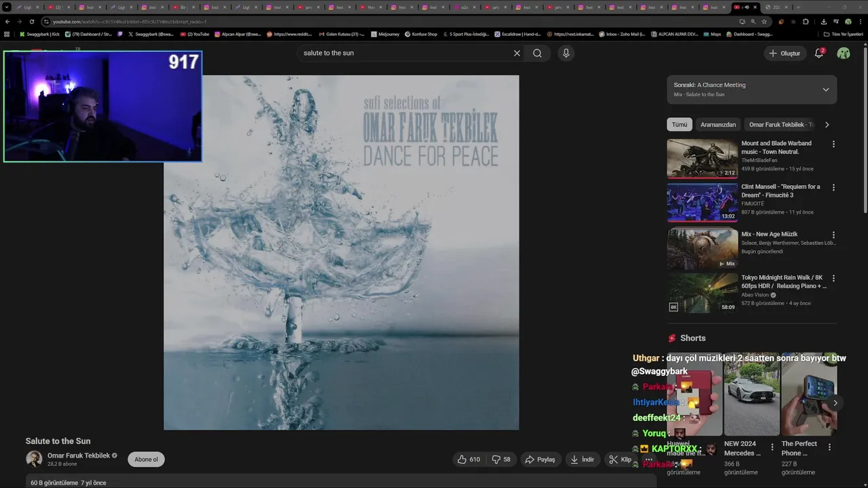Image resolution: width=868 pixels, height=488 pixels.
Task: Click the magnifier search button
Action: pos(537,53)
